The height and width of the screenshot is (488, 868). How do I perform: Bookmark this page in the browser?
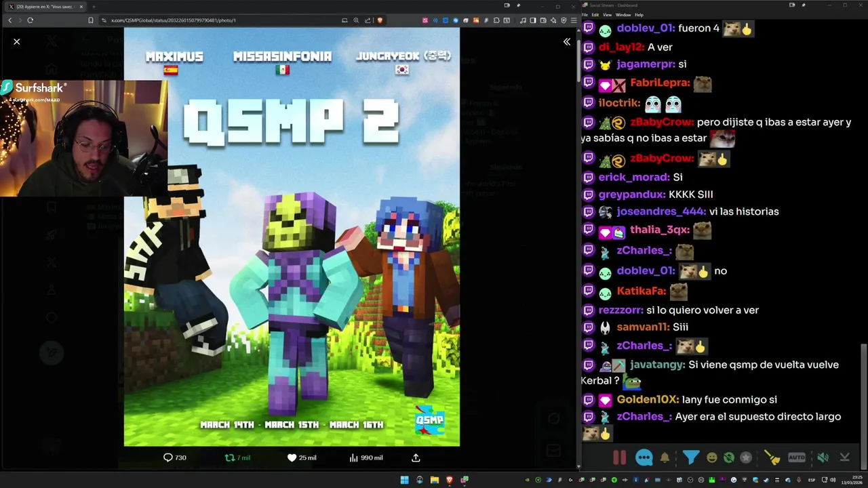tap(91, 20)
